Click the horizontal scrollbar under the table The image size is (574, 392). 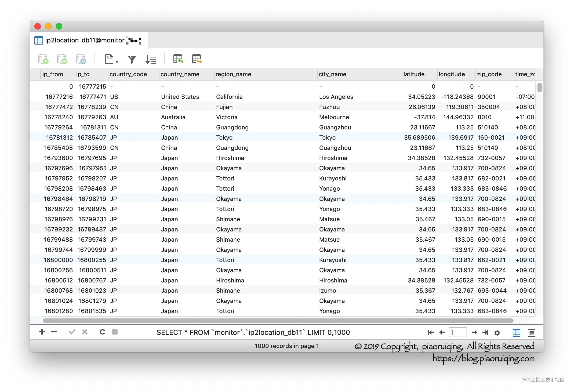point(278,321)
